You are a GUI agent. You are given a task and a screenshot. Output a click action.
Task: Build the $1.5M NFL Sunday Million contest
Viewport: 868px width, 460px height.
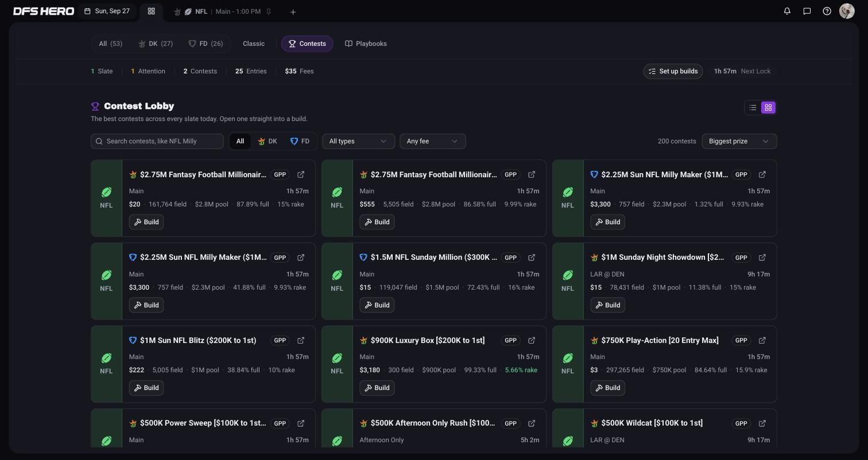(x=377, y=305)
